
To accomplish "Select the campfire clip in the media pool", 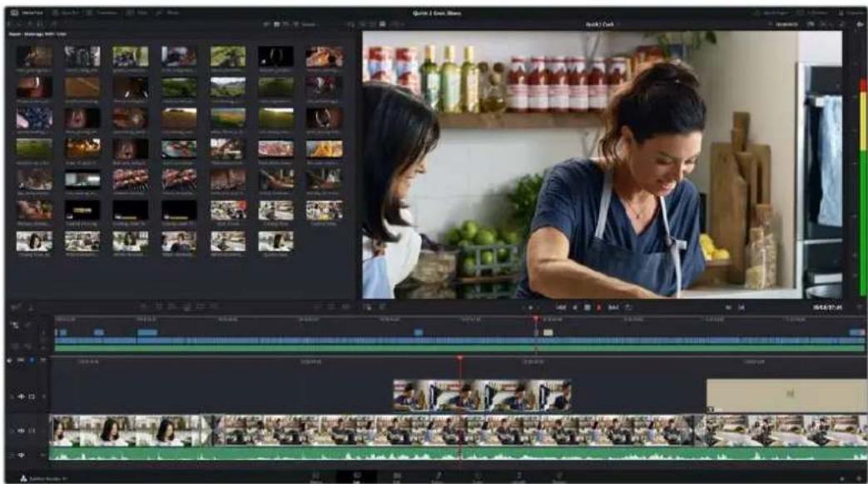I will click(x=82, y=148).
